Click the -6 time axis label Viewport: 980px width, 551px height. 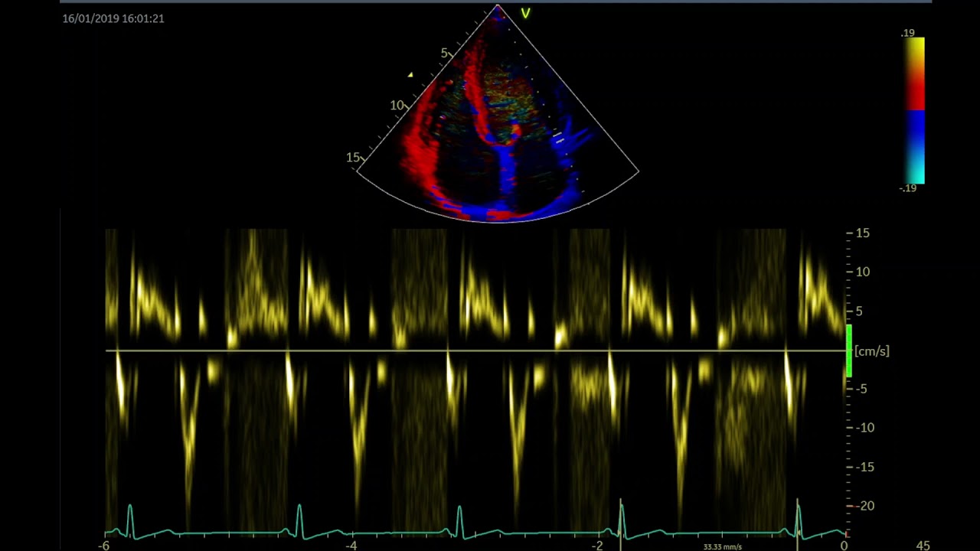pyautogui.click(x=104, y=546)
